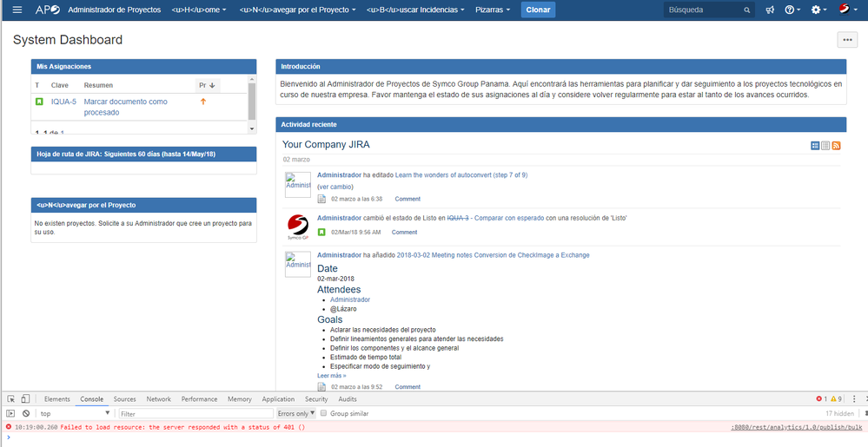Show the console sidebar icon
This screenshot has width=868, height=447.
(10, 413)
